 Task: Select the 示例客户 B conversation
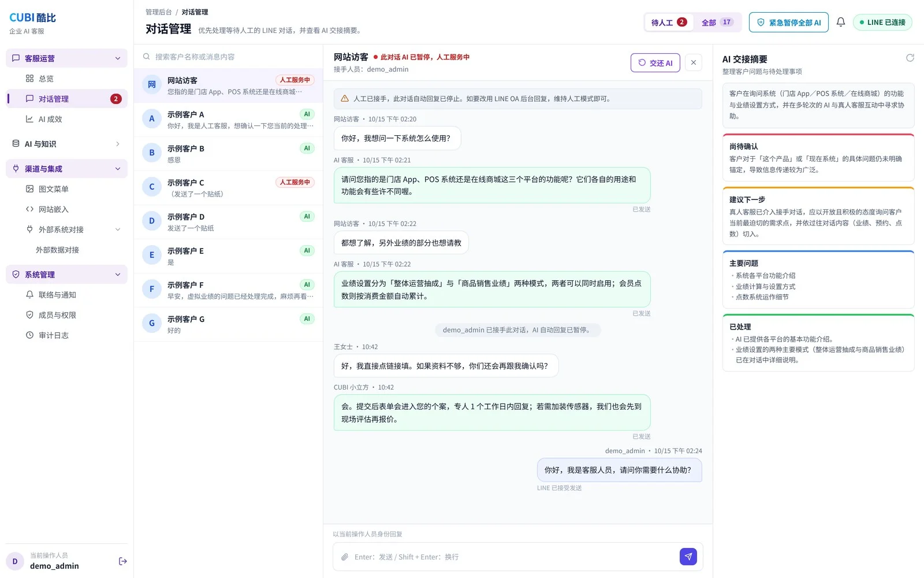coord(228,154)
